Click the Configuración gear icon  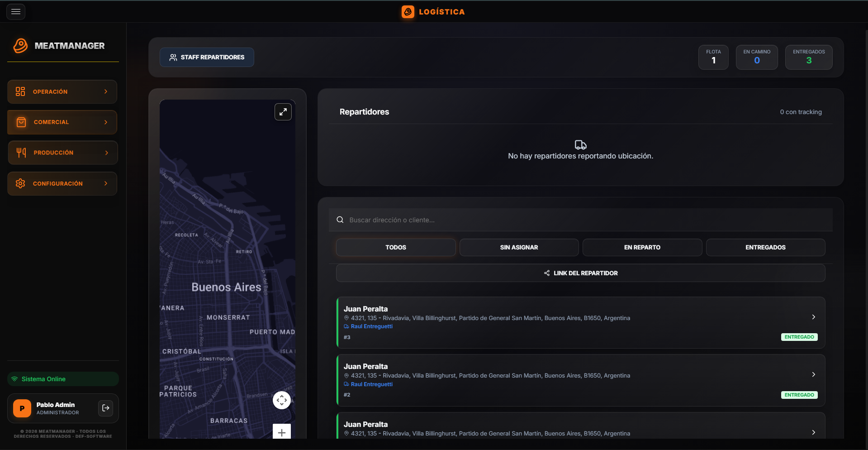tap(20, 183)
